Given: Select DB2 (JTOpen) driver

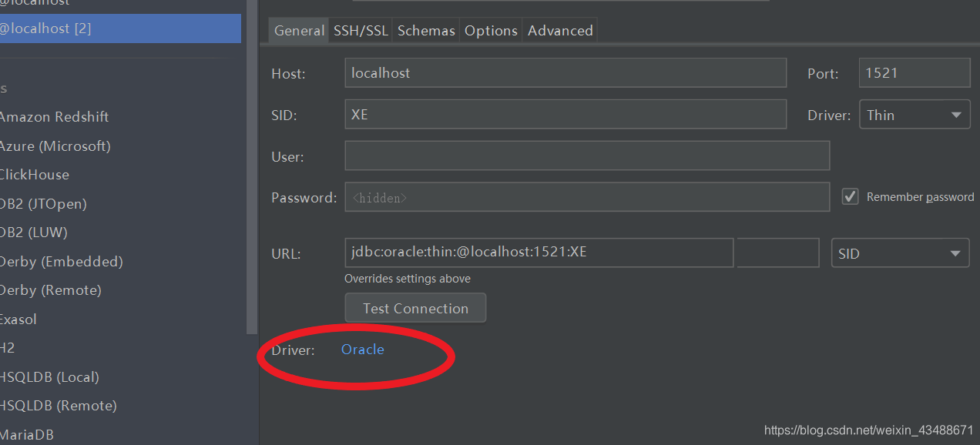Looking at the screenshot, I should 43,204.
